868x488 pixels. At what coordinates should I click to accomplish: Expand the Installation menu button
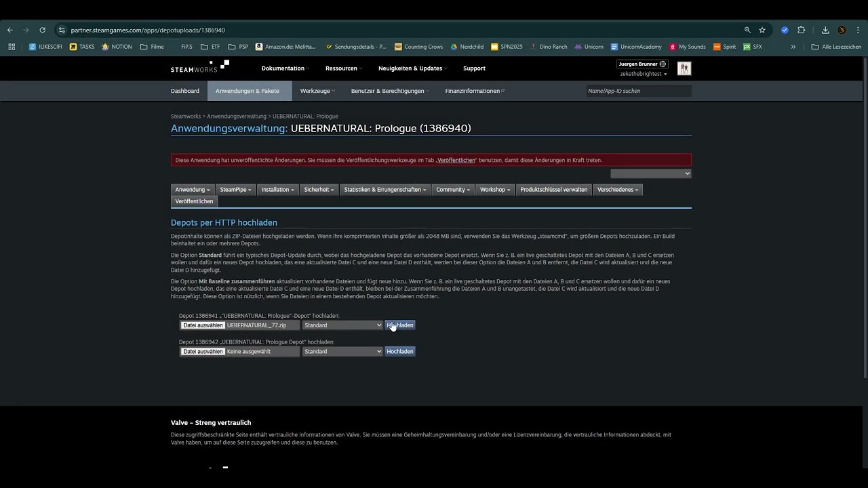coord(278,190)
